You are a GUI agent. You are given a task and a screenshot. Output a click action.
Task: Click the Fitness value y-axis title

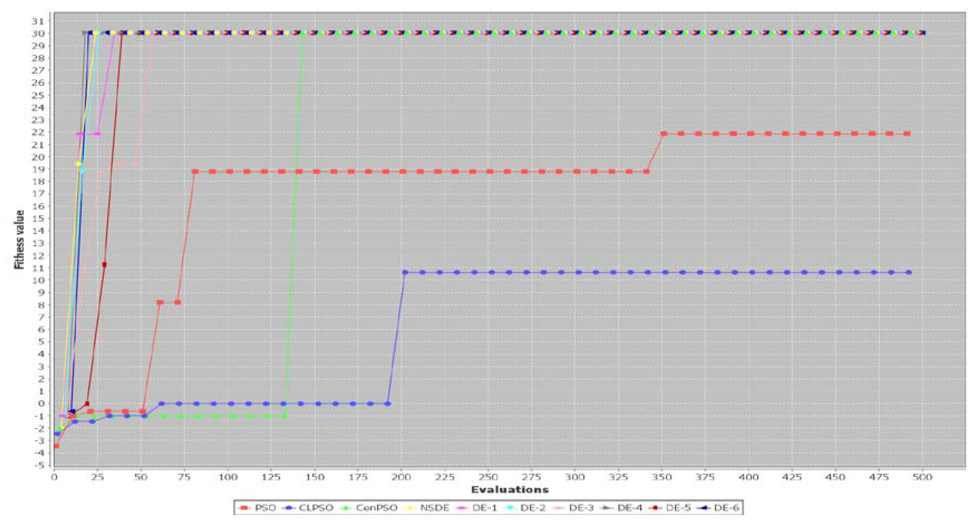pyautogui.click(x=19, y=240)
